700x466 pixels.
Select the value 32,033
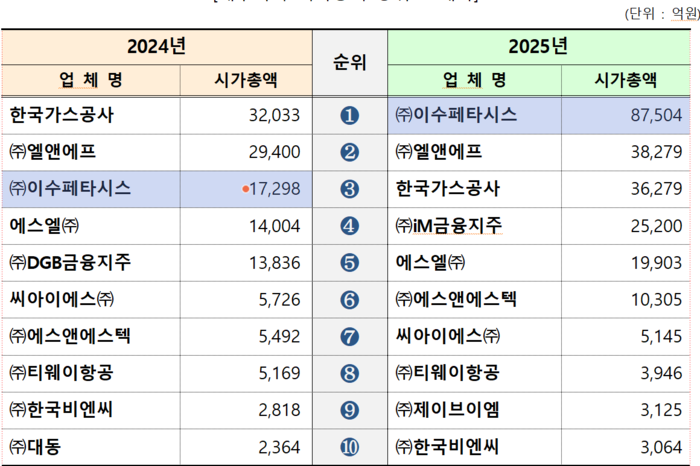[275, 116]
